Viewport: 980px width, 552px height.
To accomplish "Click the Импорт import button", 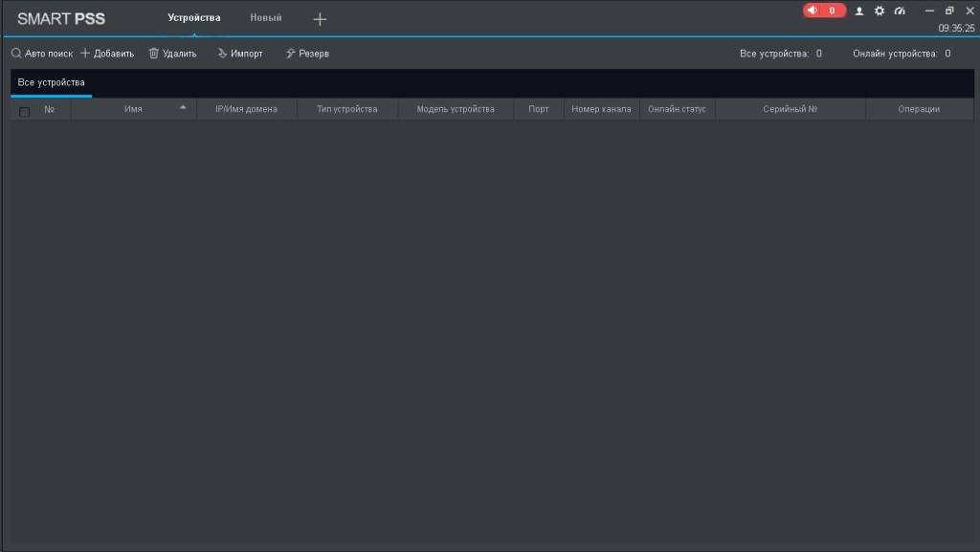I will (239, 54).
